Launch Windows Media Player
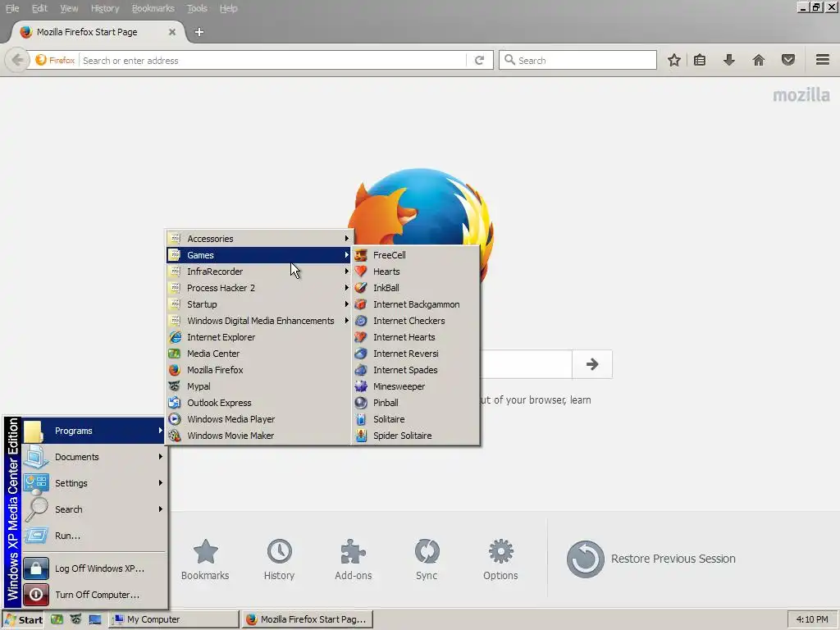The height and width of the screenshot is (630, 840). point(258,419)
